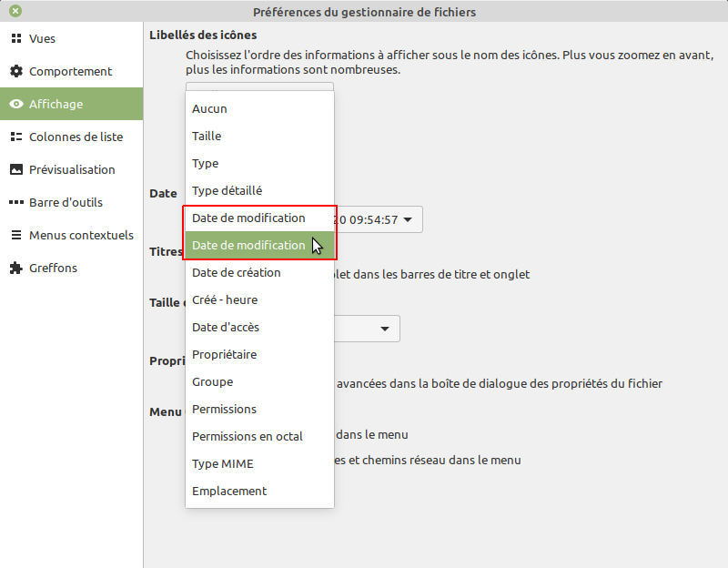The image size is (728, 568).
Task: Click the Menus contextuels hamburger icon
Action: [16, 235]
